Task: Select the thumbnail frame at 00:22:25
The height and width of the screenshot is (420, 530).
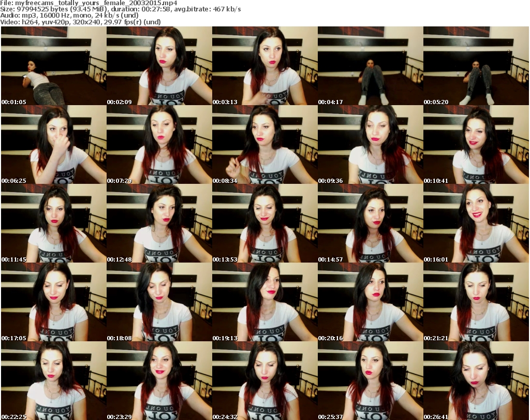Action: coord(53,381)
